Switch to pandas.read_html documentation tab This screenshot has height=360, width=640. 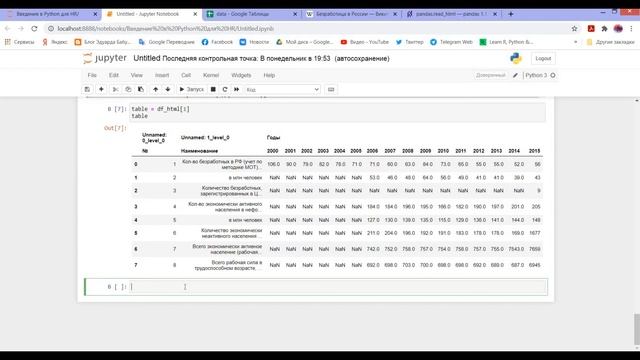pos(451,14)
